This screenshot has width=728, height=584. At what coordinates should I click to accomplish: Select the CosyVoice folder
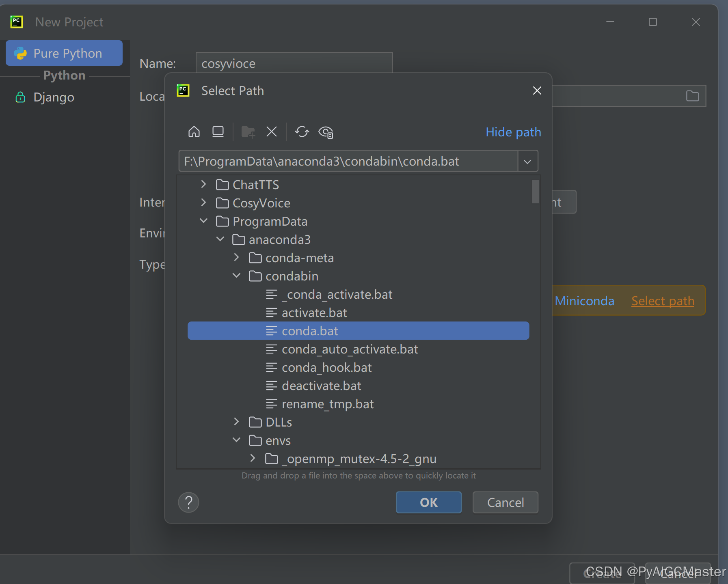click(x=253, y=203)
